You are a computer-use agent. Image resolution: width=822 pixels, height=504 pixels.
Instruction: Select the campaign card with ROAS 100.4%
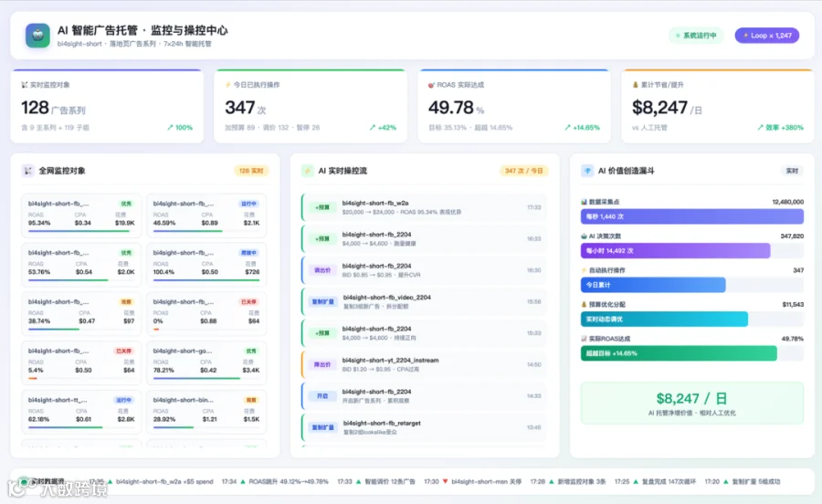206,265
